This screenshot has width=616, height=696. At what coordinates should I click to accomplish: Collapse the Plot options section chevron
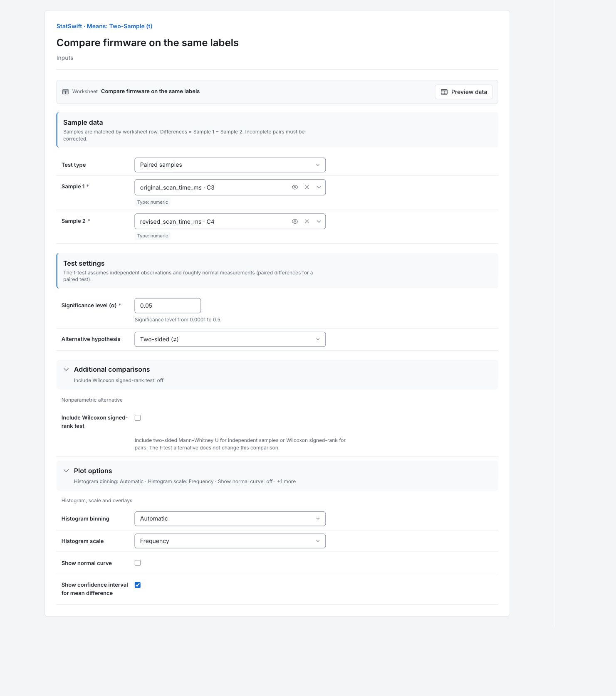tap(66, 471)
